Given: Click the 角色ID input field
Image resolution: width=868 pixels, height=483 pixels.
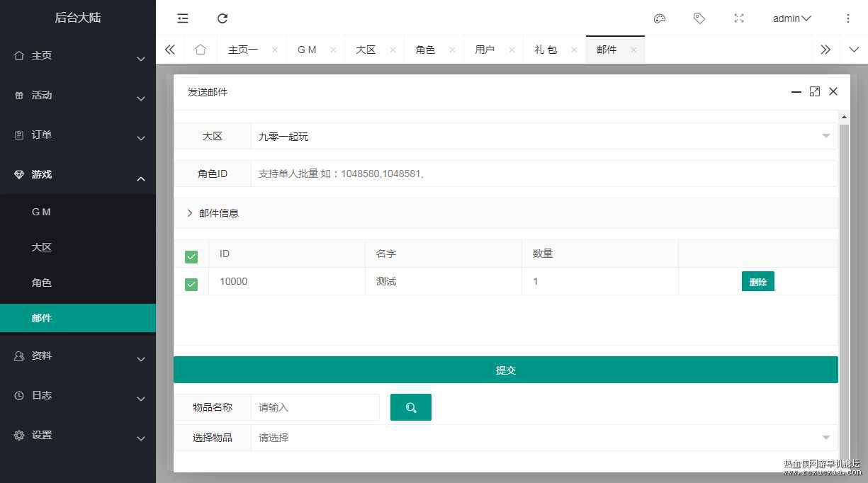Looking at the screenshot, I should [x=544, y=174].
